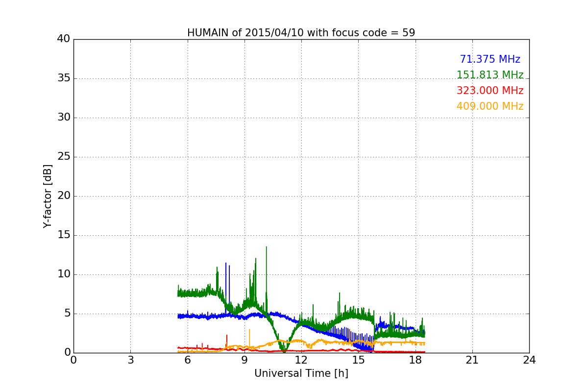Click the y-axis tick label '20'
The height and width of the screenshot is (392, 588).
click(64, 196)
